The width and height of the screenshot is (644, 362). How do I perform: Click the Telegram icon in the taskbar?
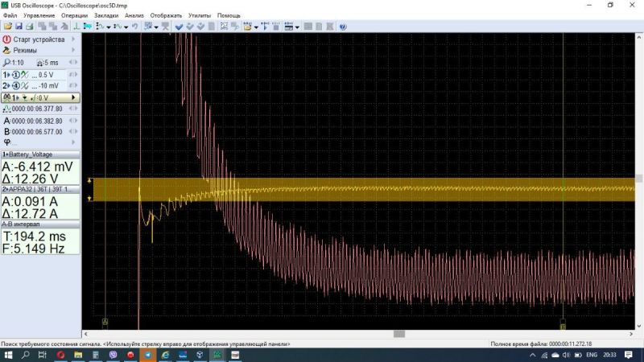tap(147, 355)
